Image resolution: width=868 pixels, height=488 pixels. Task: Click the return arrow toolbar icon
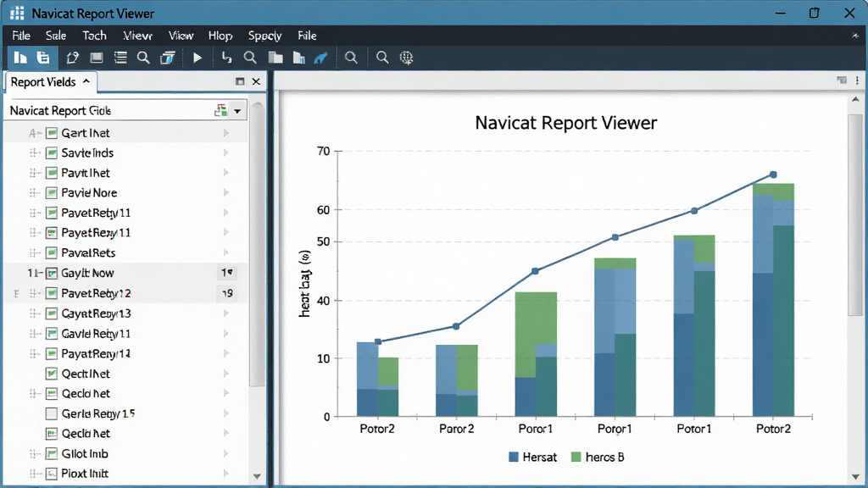pos(226,58)
